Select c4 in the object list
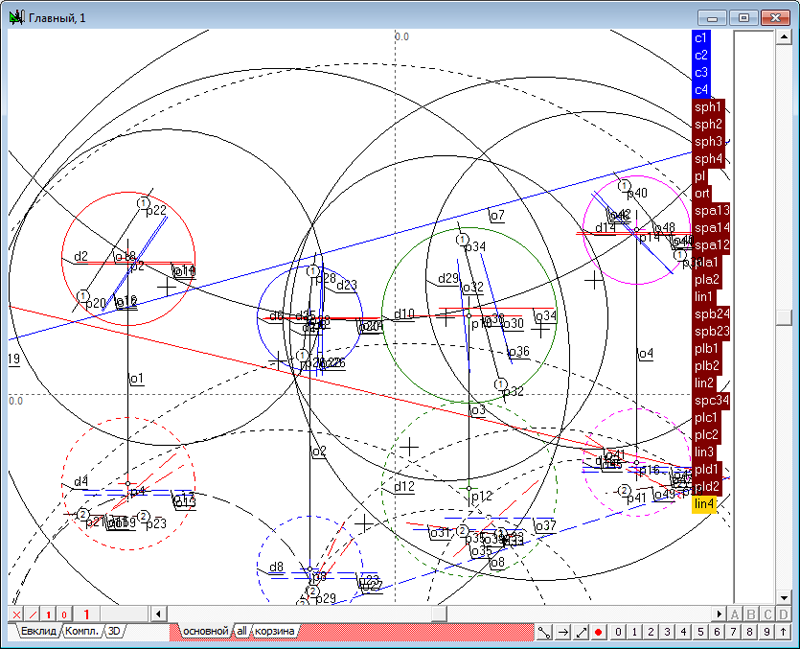Image resolution: width=800 pixels, height=649 pixels. [x=701, y=90]
